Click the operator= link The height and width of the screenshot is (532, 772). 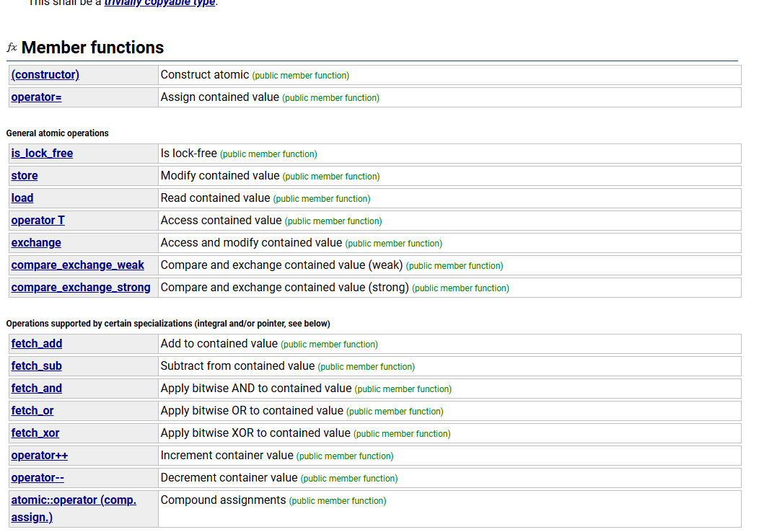pos(36,97)
